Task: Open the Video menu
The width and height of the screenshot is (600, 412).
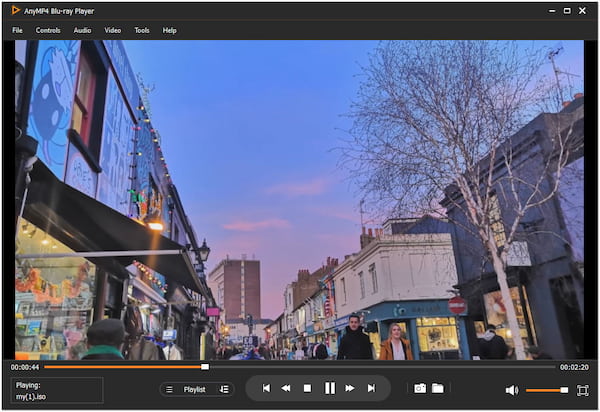Action: tap(113, 30)
